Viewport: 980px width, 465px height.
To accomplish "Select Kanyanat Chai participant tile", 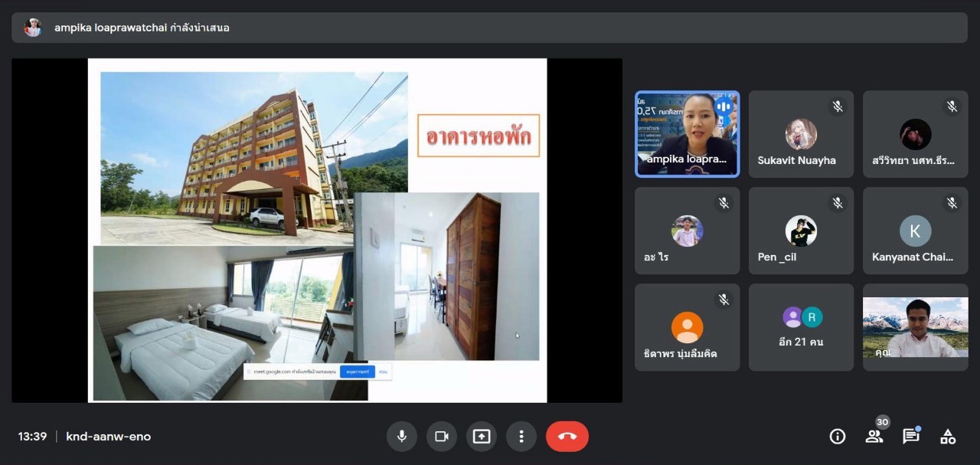I will tap(915, 231).
